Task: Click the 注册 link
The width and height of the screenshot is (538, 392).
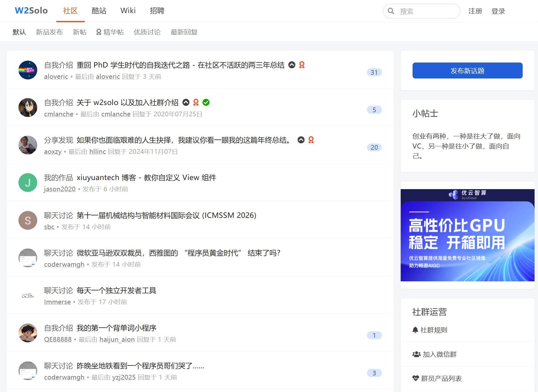Action: (475, 11)
